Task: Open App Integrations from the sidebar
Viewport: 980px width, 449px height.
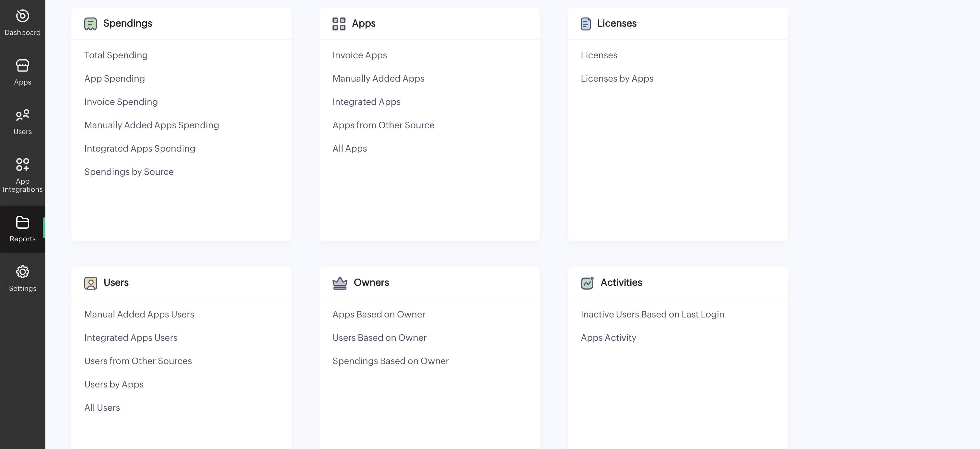Action: click(x=22, y=175)
